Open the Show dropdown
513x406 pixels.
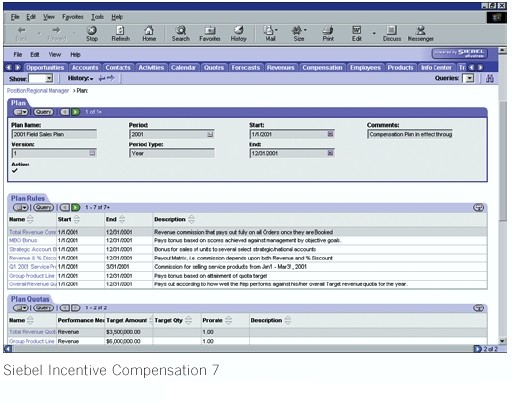coord(49,79)
